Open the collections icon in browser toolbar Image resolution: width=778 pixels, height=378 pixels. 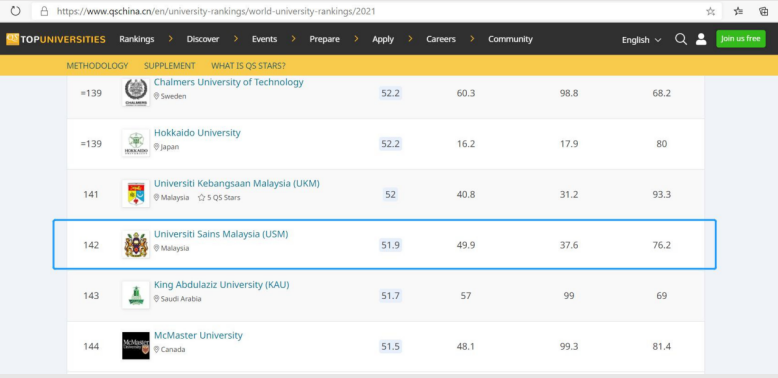click(764, 11)
